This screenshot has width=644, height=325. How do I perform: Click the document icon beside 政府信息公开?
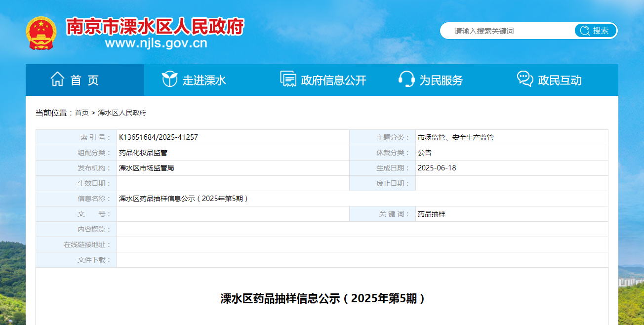tap(288, 79)
